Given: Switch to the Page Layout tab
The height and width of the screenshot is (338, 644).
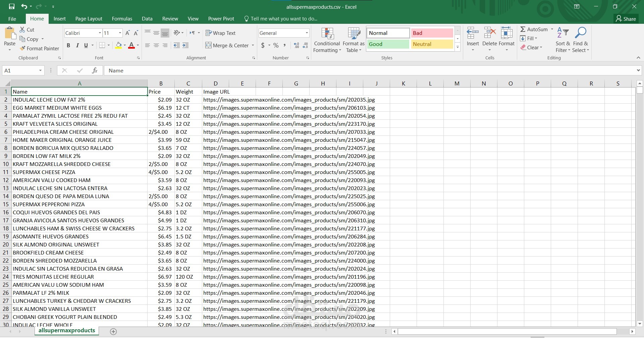Looking at the screenshot, I should coord(89,19).
